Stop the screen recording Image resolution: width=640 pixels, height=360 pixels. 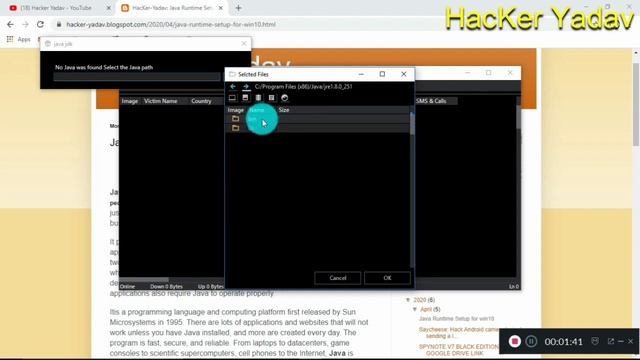pyautogui.click(x=514, y=341)
